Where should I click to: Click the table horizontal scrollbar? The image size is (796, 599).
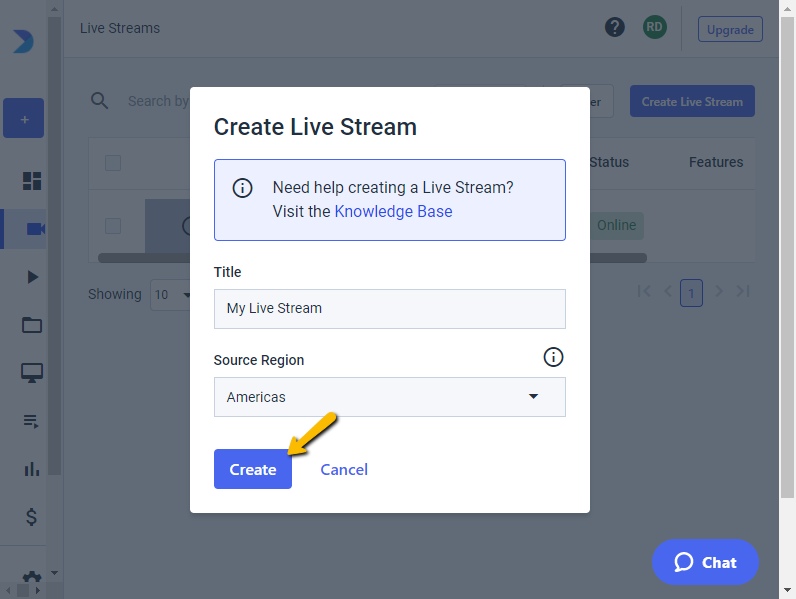(x=372, y=258)
